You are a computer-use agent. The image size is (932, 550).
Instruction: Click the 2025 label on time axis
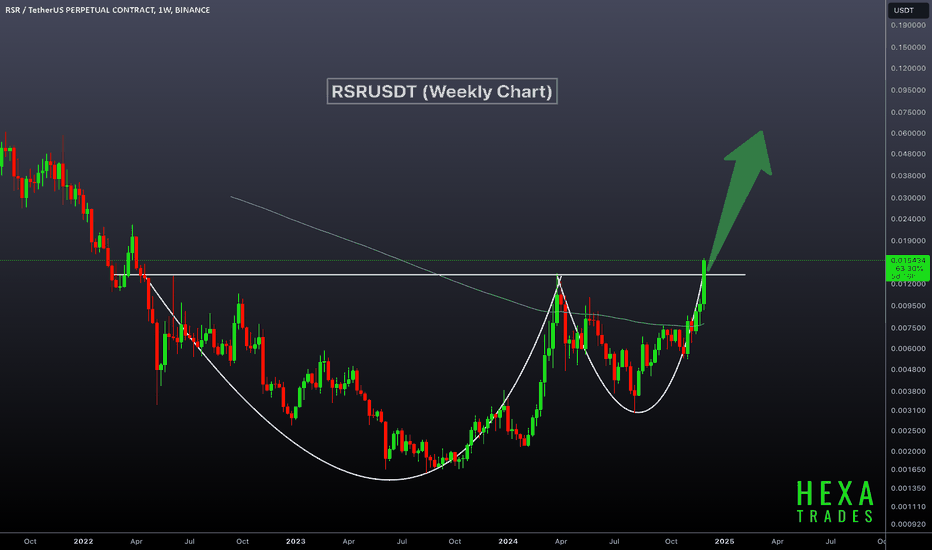[x=724, y=541]
